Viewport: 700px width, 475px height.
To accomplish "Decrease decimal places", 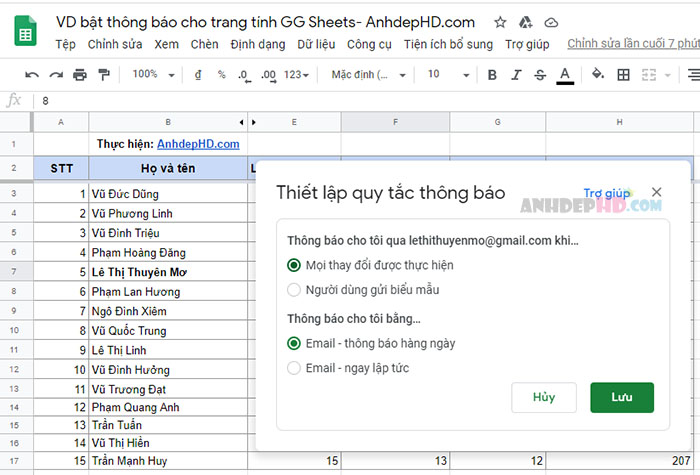I will [x=244, y=75].
